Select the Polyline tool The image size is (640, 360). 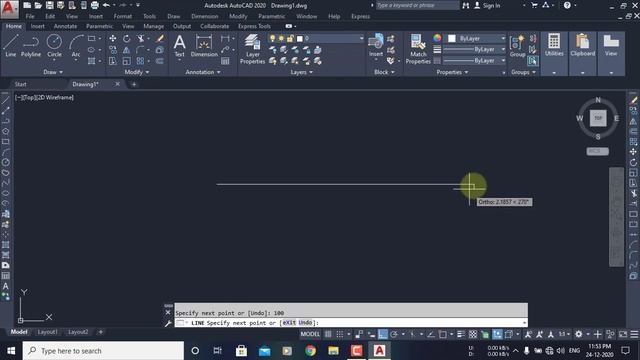(31, 46)
